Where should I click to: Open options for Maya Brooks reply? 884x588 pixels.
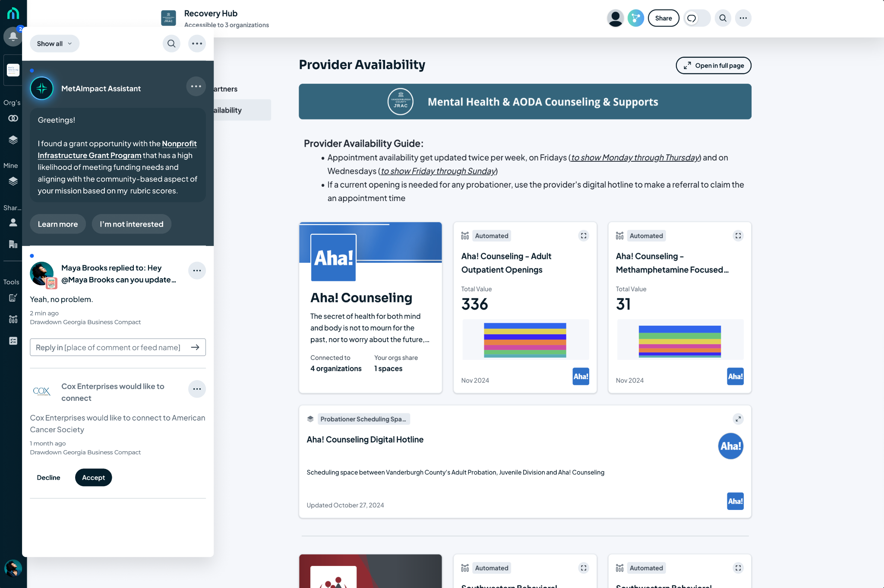(x=197, y=270)
